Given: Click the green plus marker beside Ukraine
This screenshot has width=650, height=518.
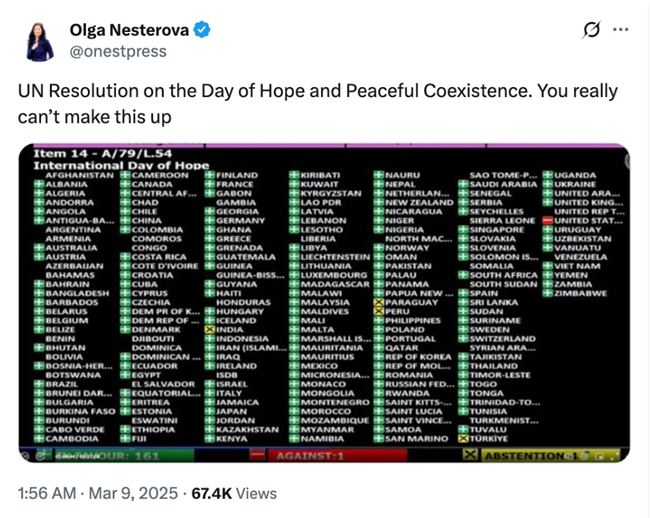Looking at the screenshot, I should (548, 184).
